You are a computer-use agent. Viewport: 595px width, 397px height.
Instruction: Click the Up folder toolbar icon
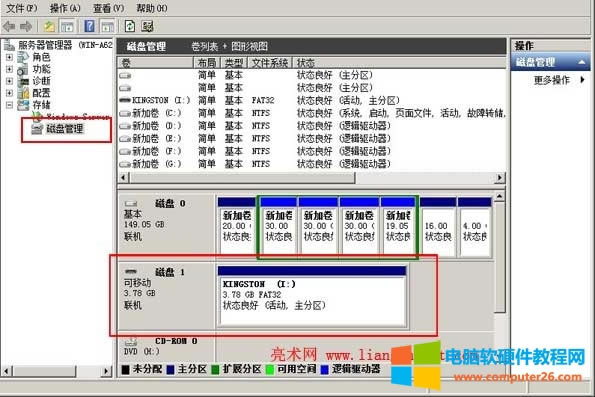click(49, 27)
